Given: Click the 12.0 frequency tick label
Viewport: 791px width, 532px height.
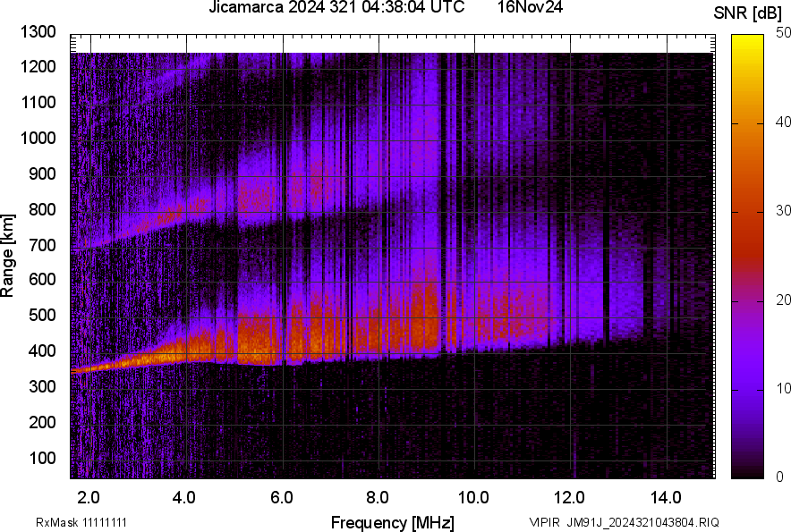Looking at the screenshot, I should tap(570, 498).
